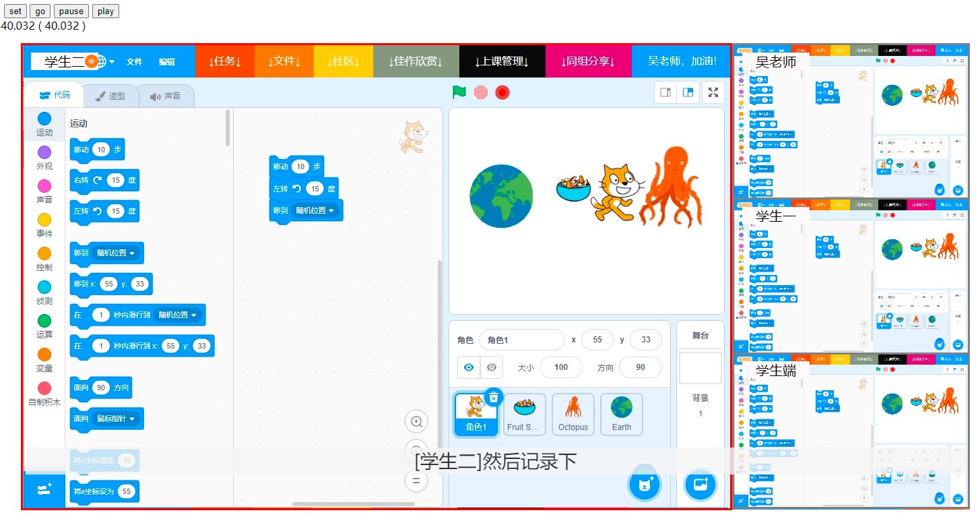Image resolution: width=980 pixels, height=521 pixels.
Task: Click the pause button
Action: pyautogui.click(x=71, y=11)
